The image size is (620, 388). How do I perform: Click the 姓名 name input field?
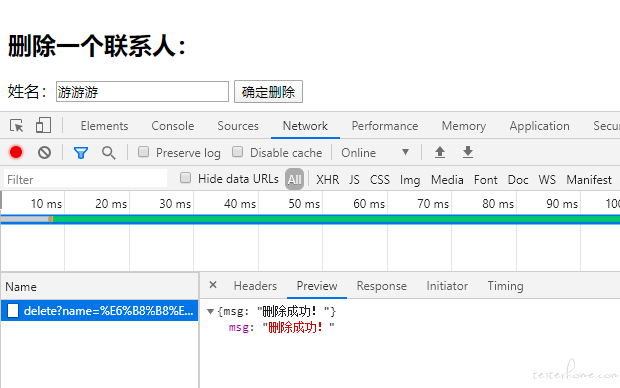pos(142,92)
